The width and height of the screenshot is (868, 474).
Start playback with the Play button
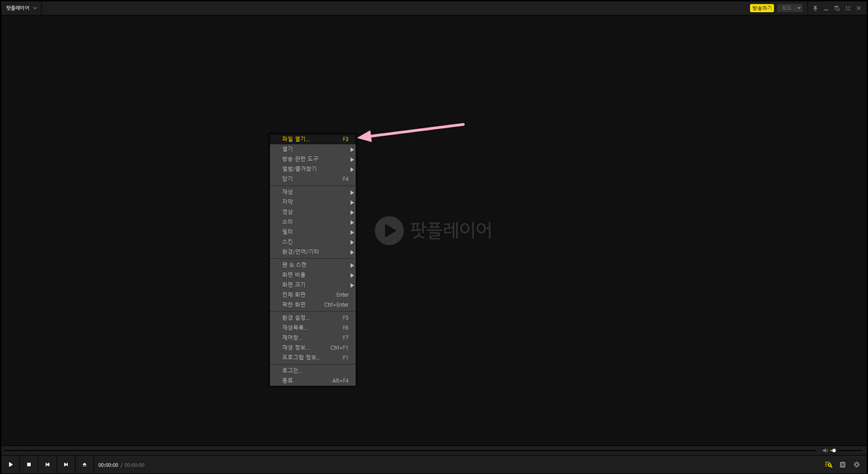pos(11,465)
